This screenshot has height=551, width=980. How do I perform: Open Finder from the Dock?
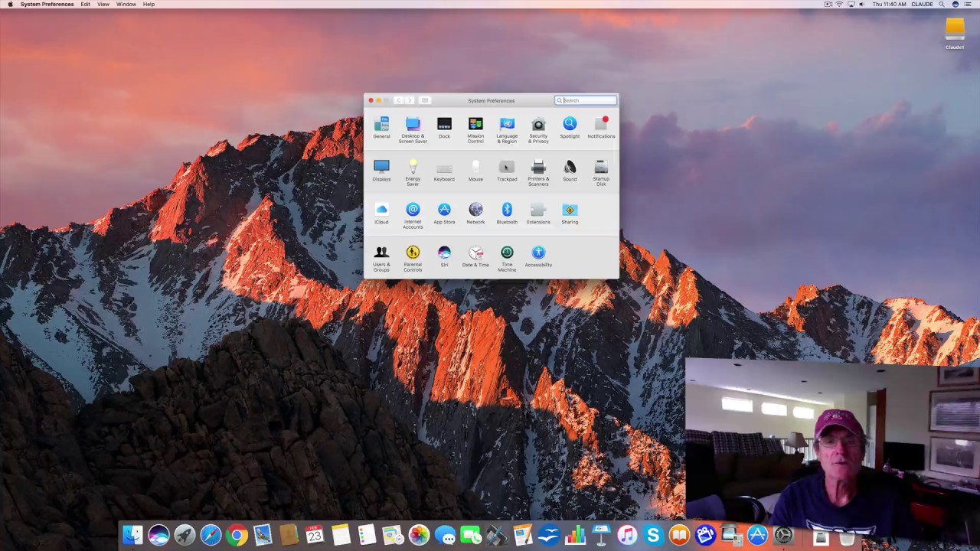coord(132,535)
